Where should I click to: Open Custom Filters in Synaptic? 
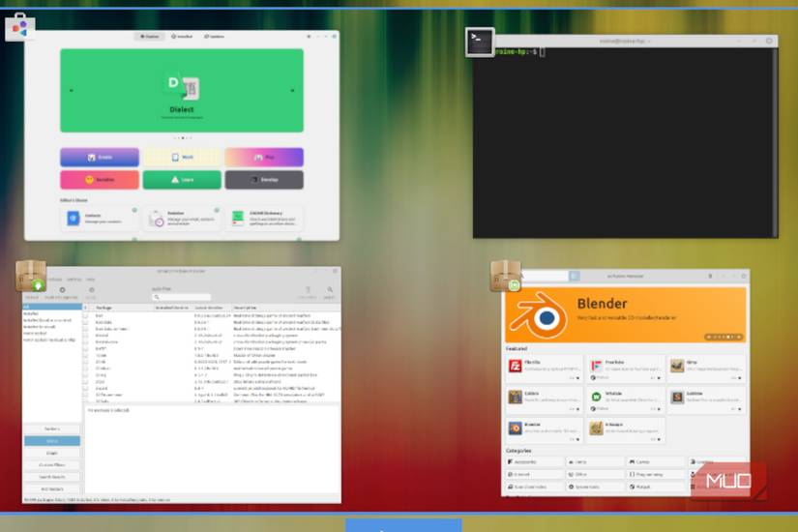point(52,465)
